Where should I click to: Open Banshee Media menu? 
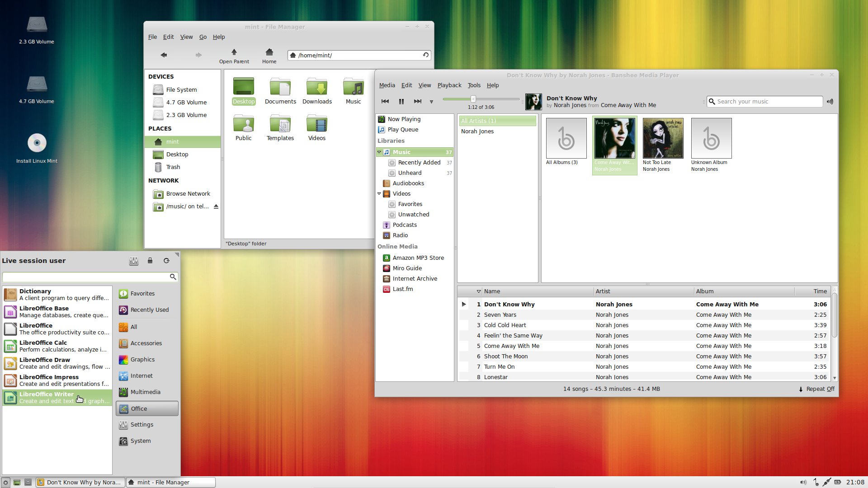[x=387, y=85]
